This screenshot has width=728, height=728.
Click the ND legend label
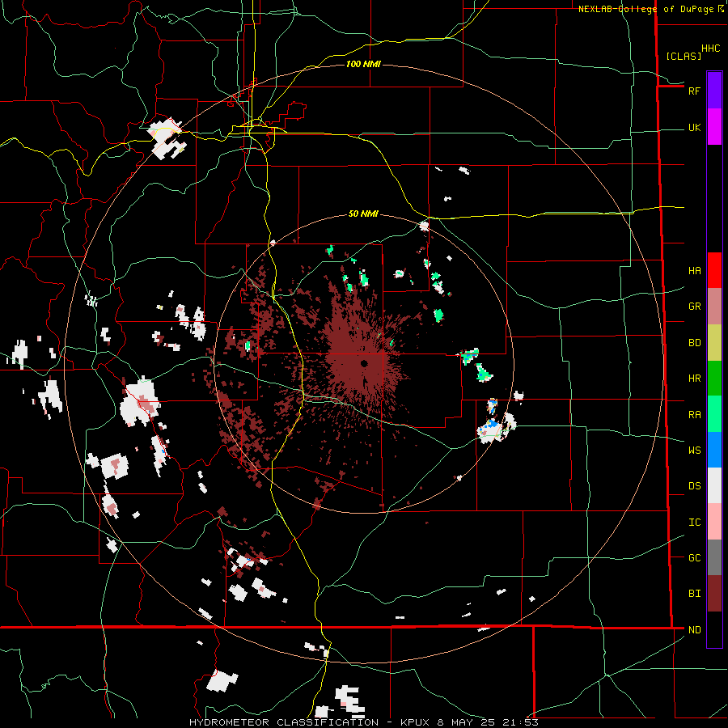pyautogui.click(x=694, y=630)
